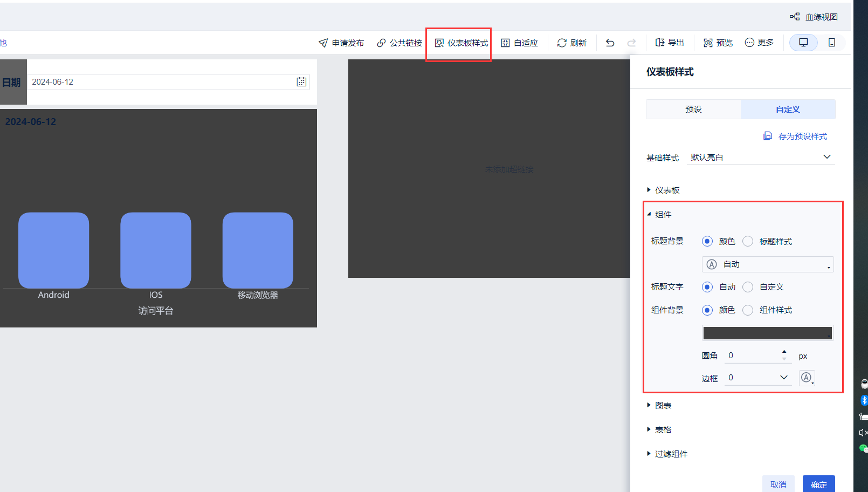The width and height of the screenshot is (868, 492).
Task: Click the WeChat tray icon
Action: (x=864, y=448)
